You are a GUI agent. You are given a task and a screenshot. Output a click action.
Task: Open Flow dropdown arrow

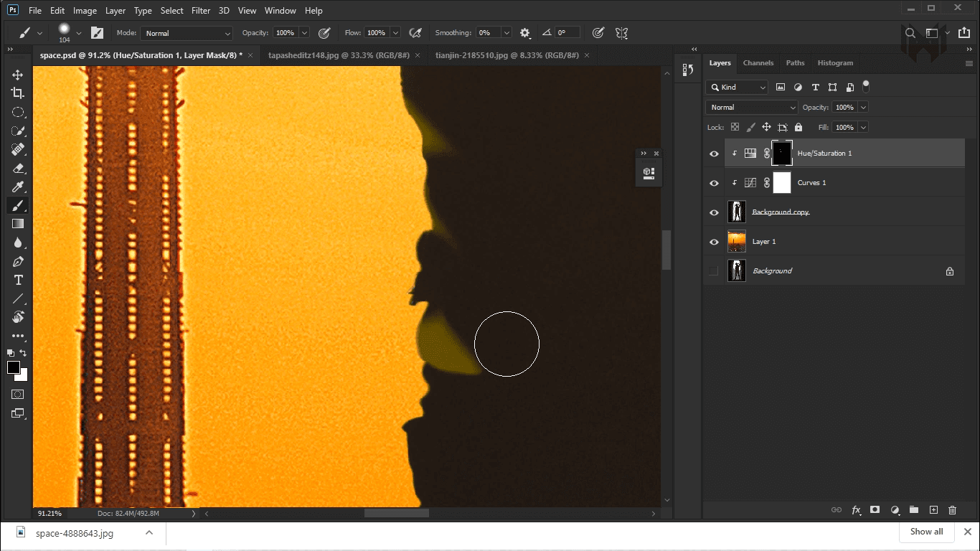pyautogui.click(x=394, y=33)
